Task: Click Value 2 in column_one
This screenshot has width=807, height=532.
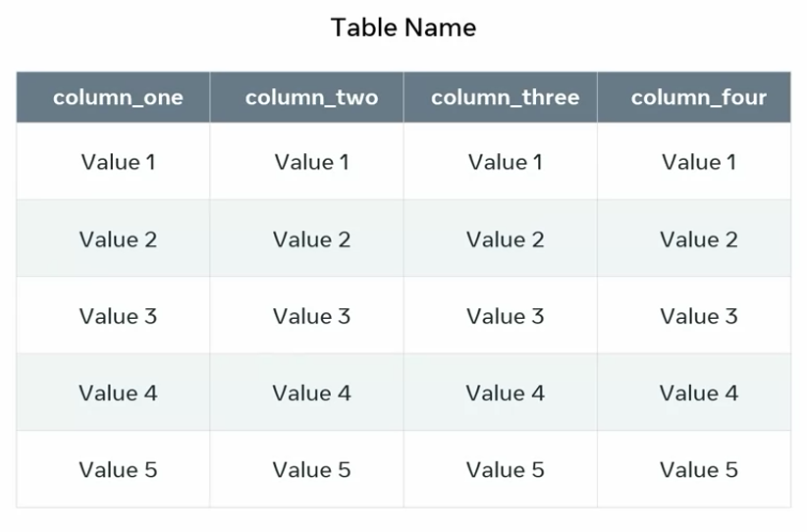Action: coord(118,239)
